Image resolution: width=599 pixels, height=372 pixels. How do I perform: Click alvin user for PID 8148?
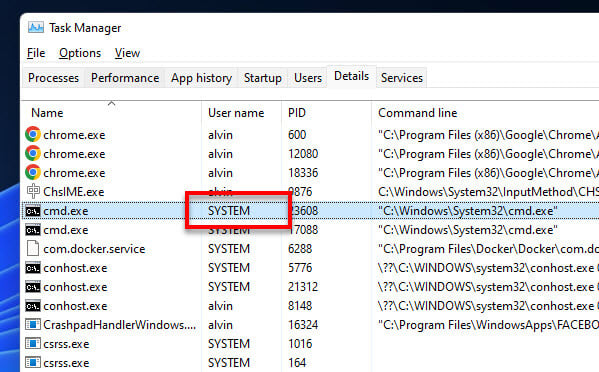point(220,306)
